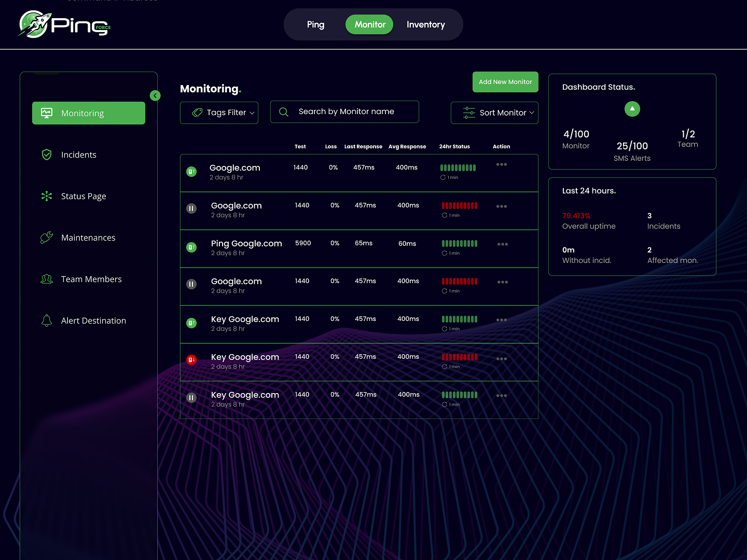Open the paused Key Google.com monitor name

pyautogui.click(x=245, y=395)
